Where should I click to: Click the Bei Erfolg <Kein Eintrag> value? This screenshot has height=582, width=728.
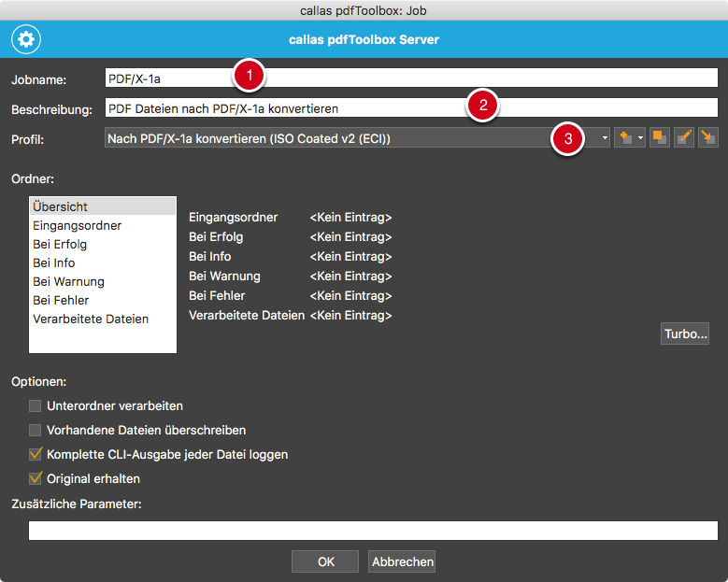click(350, 236)
